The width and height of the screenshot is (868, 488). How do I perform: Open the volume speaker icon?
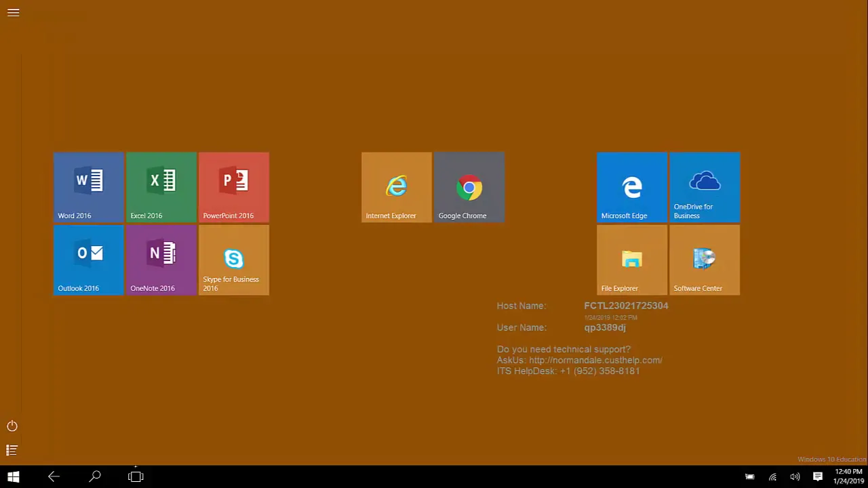coord(795,476)
